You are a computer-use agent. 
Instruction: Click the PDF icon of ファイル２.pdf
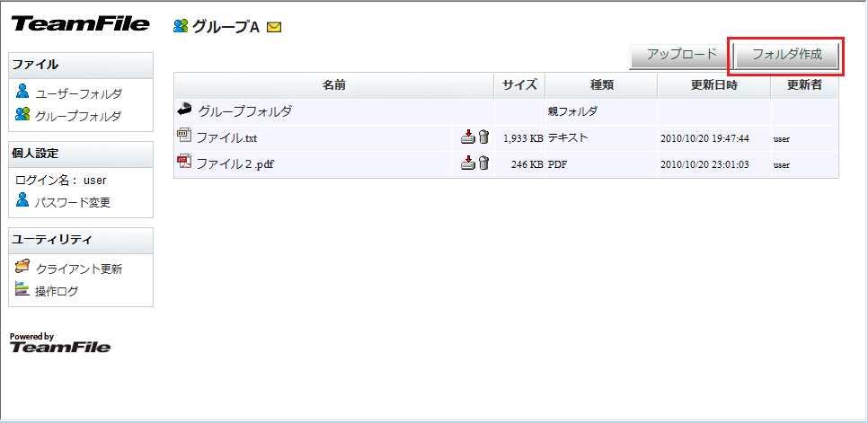tap(185, 163)
